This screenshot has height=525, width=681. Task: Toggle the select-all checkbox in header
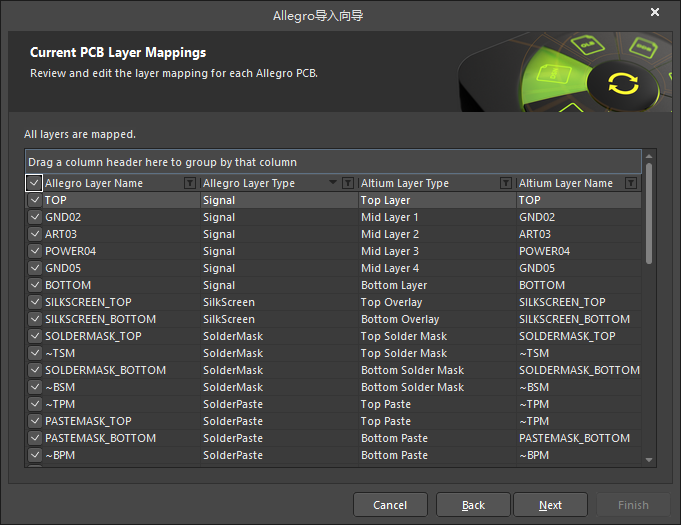point(34,183)
